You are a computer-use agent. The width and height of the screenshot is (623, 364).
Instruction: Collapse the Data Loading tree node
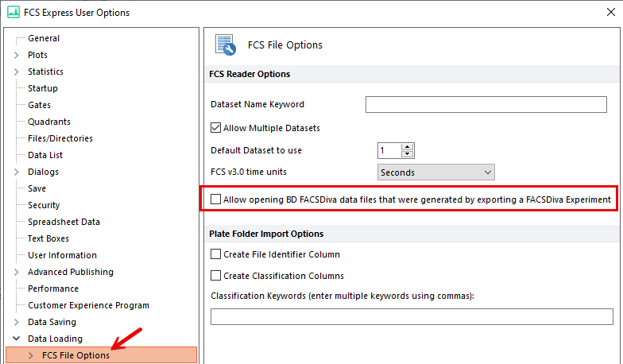(17, 339)
